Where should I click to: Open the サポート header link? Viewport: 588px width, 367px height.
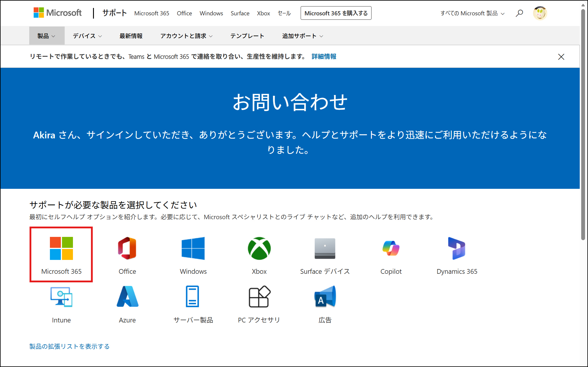point(115,13)
